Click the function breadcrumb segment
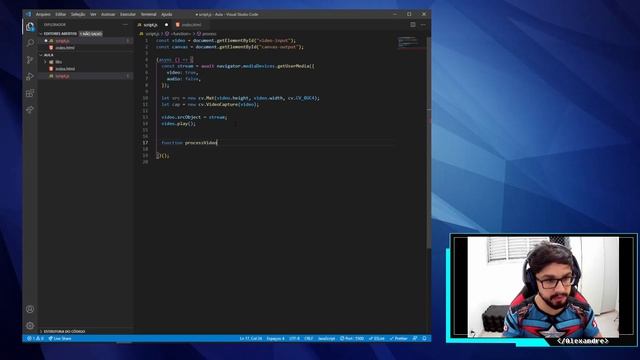Image resolution: width=640 pixels, height=360 pixels. [x=180, y=34]
